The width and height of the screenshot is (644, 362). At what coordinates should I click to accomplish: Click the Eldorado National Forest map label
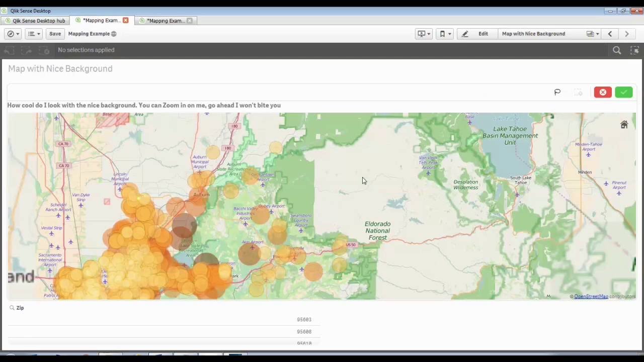377,231
